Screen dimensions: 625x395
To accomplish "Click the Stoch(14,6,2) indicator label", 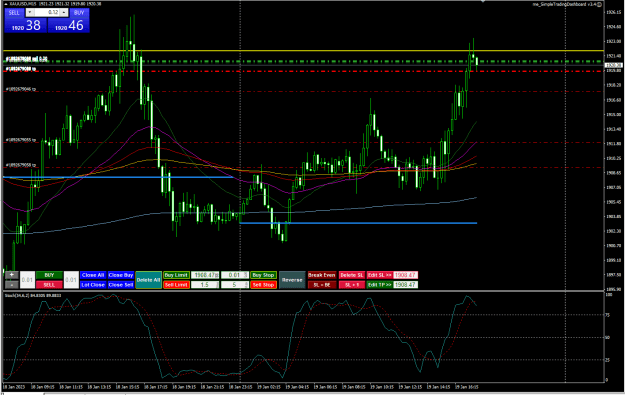I will pos(32,295).
